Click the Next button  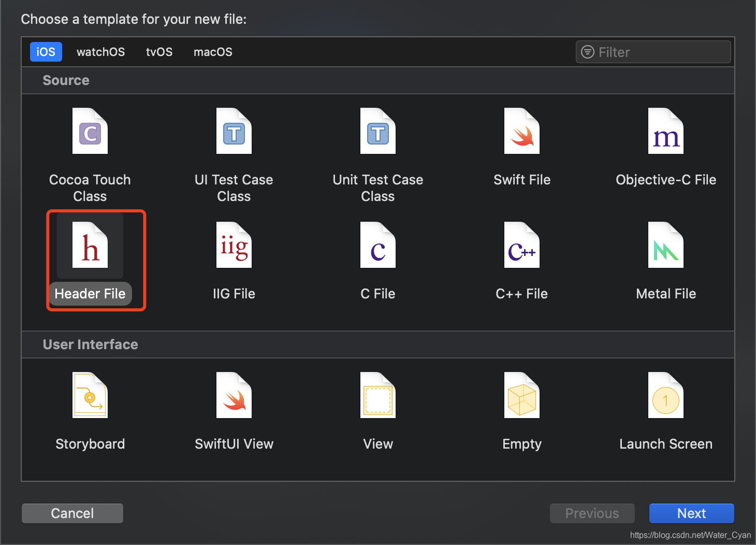tap(692, 513)
